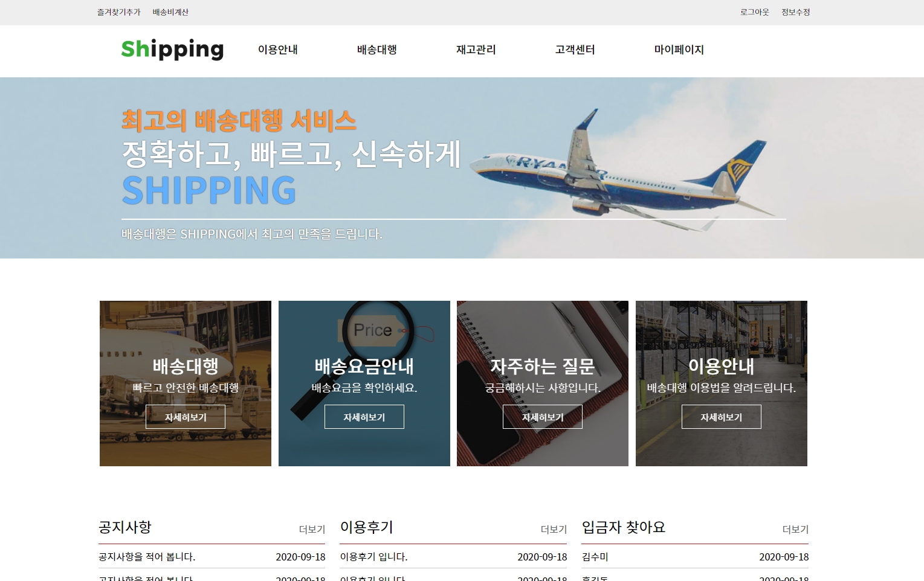Open the first 공지사항 post

tap(147, 557)
